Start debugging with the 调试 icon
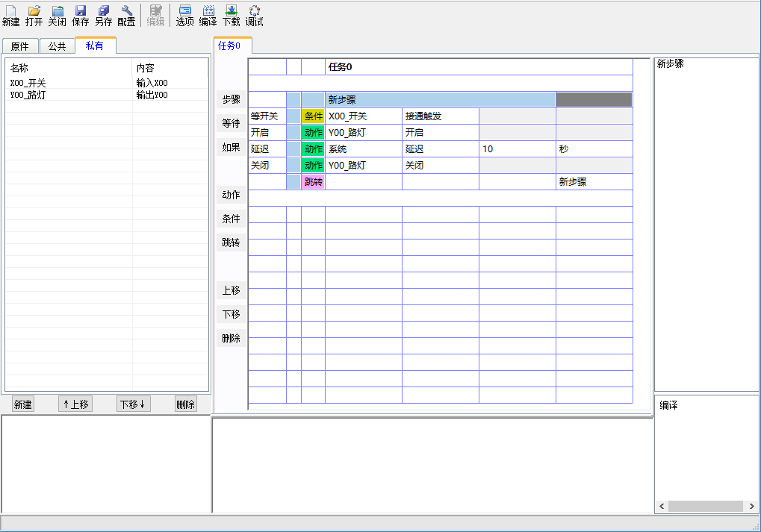 pyautogui.click(x=254, y=15)
